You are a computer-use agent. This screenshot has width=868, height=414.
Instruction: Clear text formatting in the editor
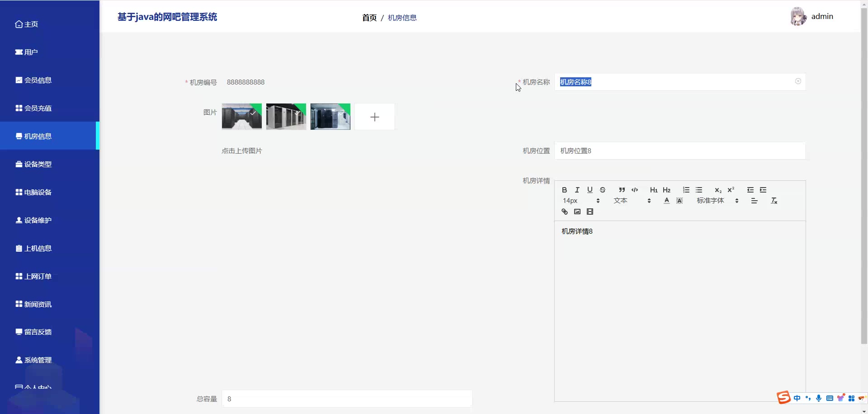774,201
